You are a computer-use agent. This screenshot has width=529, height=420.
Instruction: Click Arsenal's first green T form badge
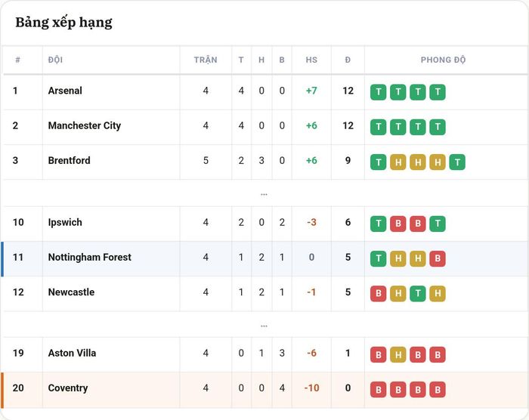[x=378, y=92]
